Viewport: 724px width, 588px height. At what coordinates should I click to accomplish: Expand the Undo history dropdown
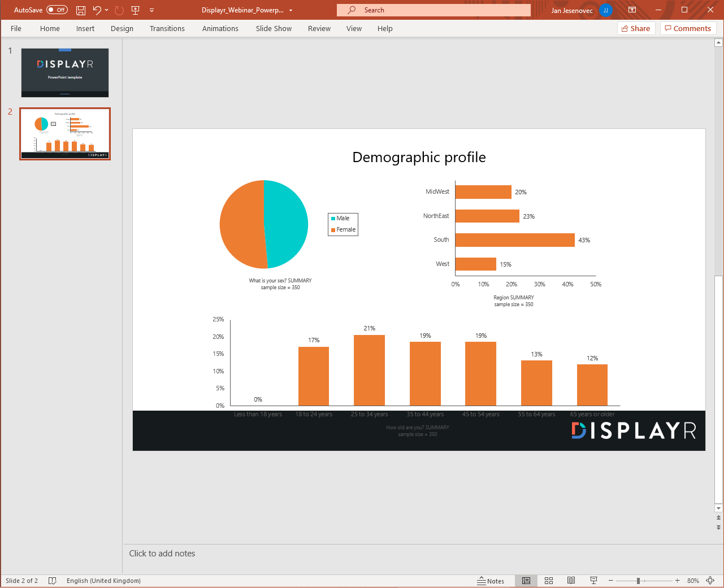107,10
